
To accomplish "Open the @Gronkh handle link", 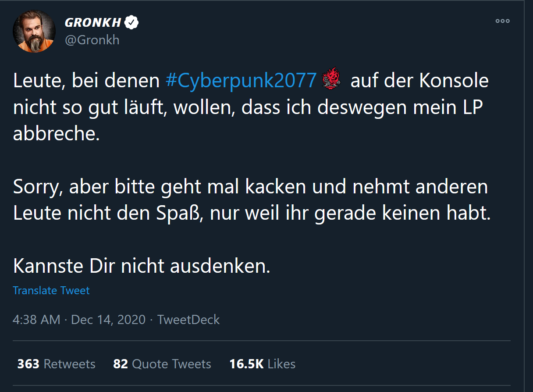I will coord(92,40).
